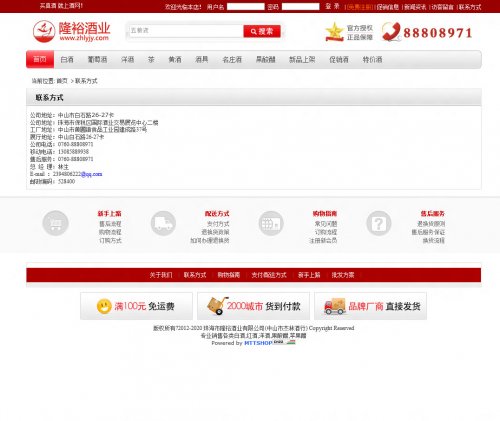Select the 首页 home tab
The width and height of the screenshot is (500, 421).
(40, 59)
